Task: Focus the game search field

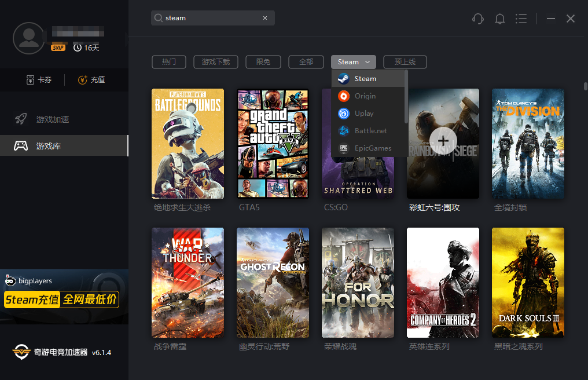Action: coord(212,18)
